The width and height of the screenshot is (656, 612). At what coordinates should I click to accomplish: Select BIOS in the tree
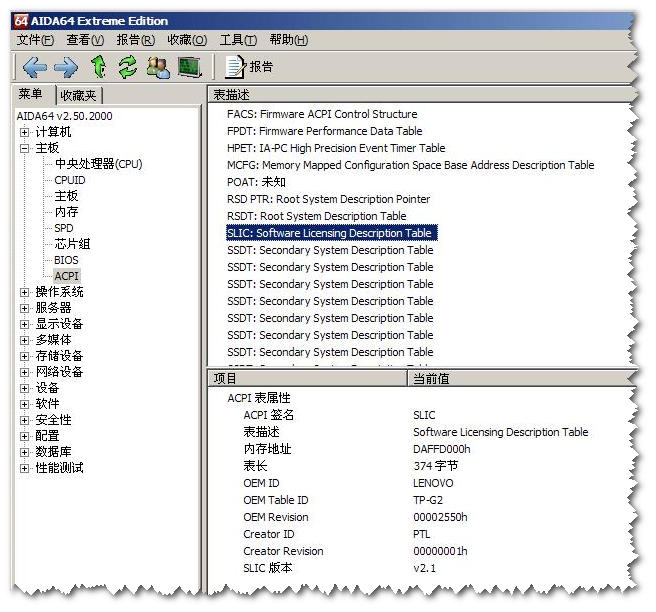click(66, 260)
